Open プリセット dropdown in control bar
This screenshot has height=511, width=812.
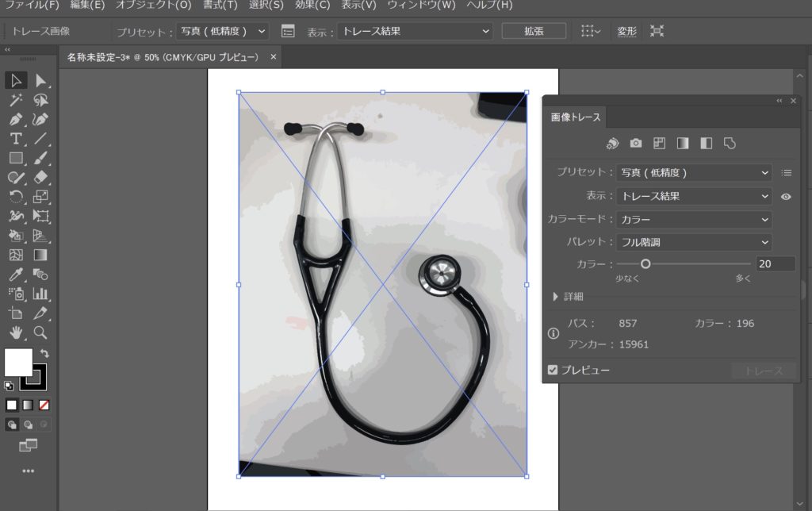[x=223, y=31]
